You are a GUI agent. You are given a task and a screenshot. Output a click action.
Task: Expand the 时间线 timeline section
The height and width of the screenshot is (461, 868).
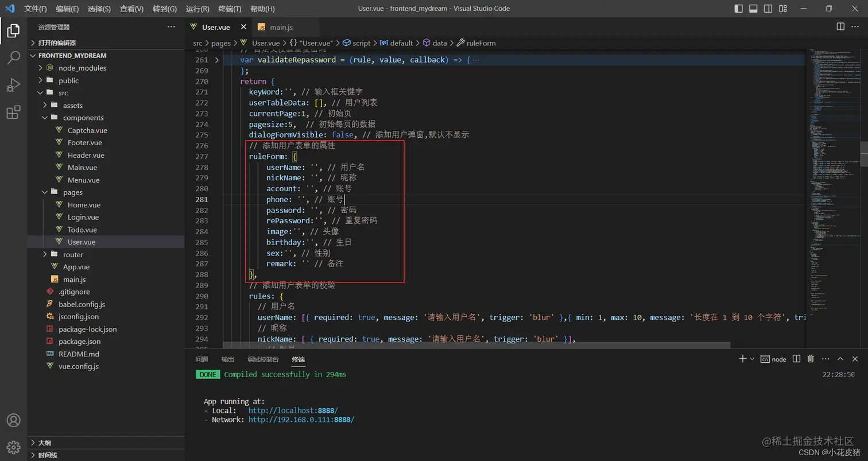pos(106,455)
